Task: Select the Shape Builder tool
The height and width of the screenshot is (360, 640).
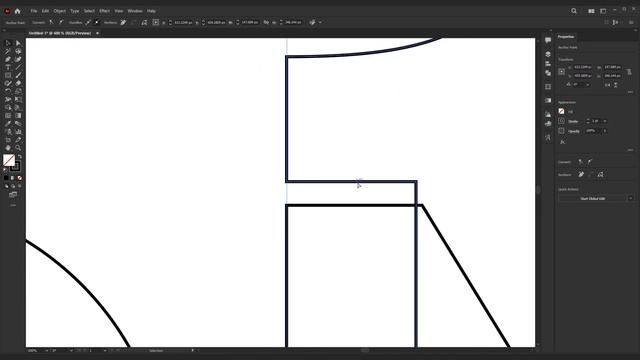Action: click(8, 107)
